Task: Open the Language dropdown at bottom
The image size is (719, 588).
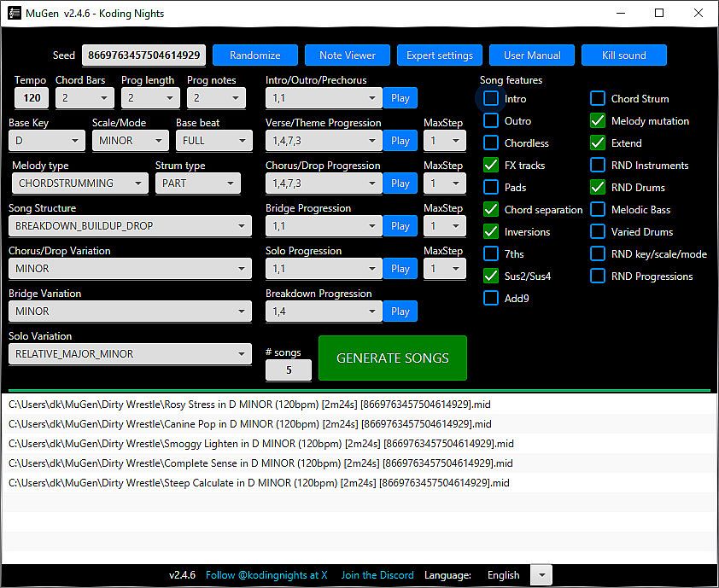Action: click(541, 575)
